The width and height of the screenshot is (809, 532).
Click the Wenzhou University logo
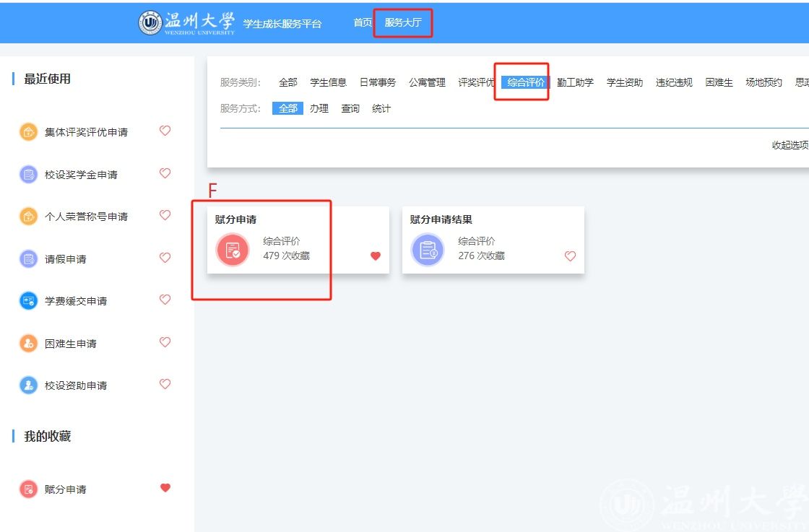coord(187,23)
